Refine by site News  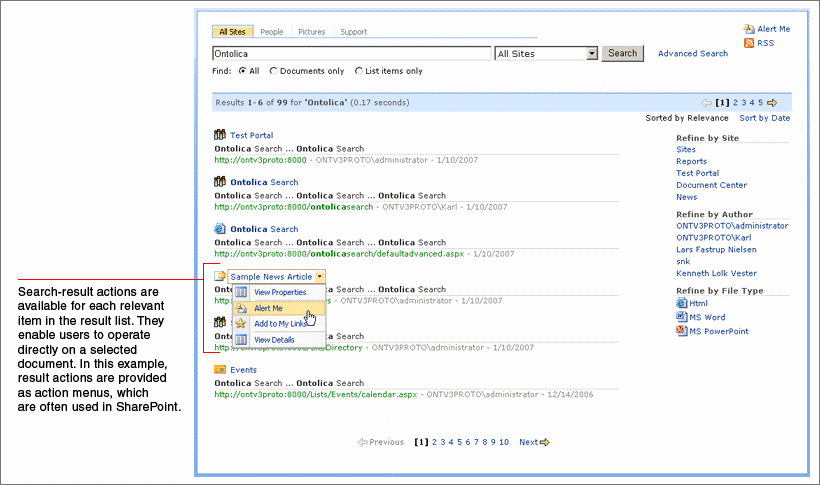click(686, 197)
